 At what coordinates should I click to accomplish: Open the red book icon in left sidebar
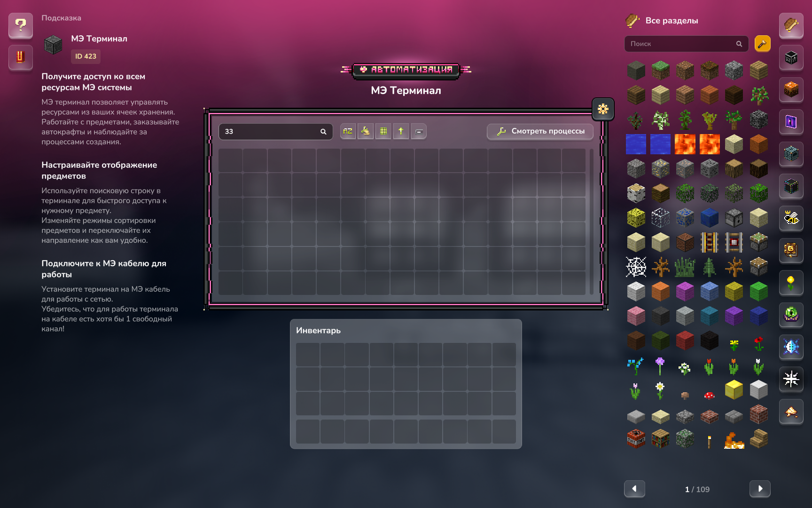(20, 57)
